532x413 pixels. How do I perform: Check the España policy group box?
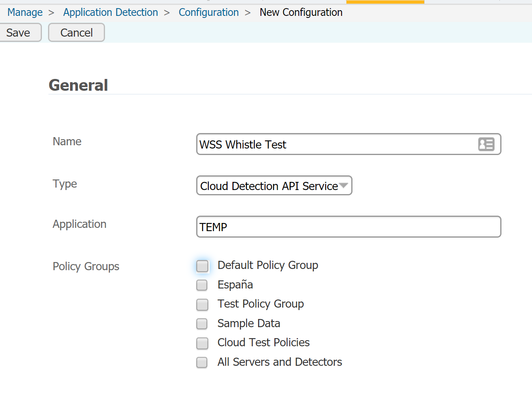tap(202, 285)
